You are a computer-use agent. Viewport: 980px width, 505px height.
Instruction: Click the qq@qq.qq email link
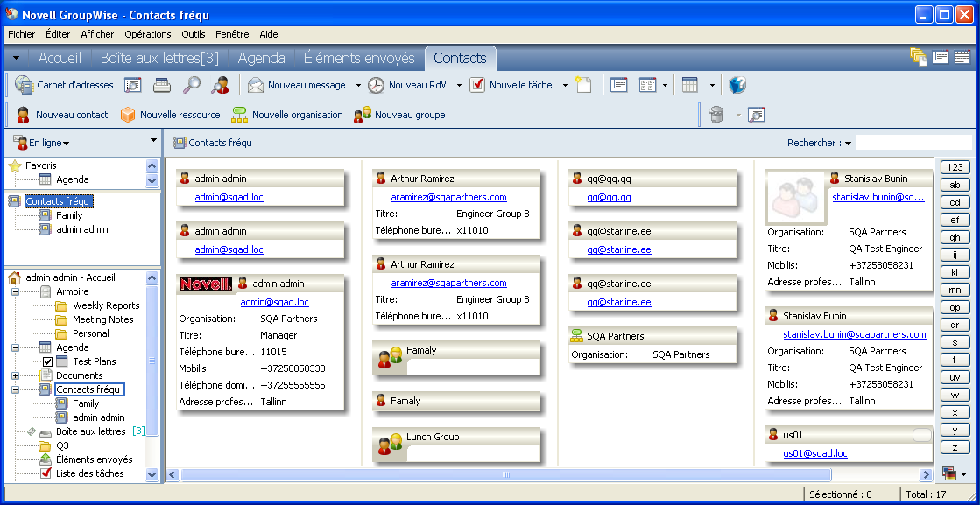609,197
